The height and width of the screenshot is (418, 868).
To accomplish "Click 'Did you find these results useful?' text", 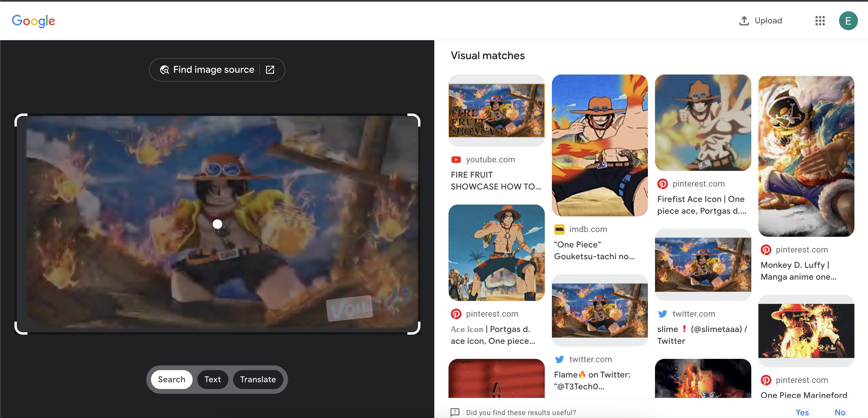I will pyautogui.click(x=521, y=413).
